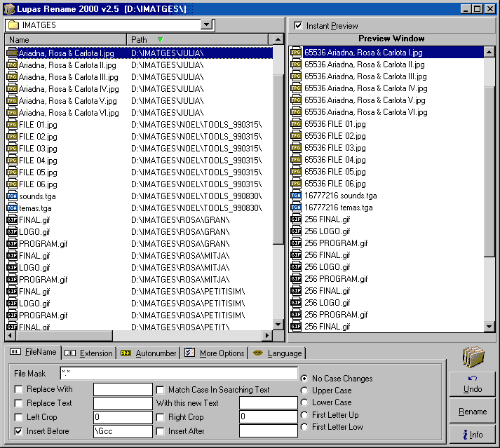Click the IMATGES folder icon in path box
Viewport: 500px width, 448px height.
(13, 25)
